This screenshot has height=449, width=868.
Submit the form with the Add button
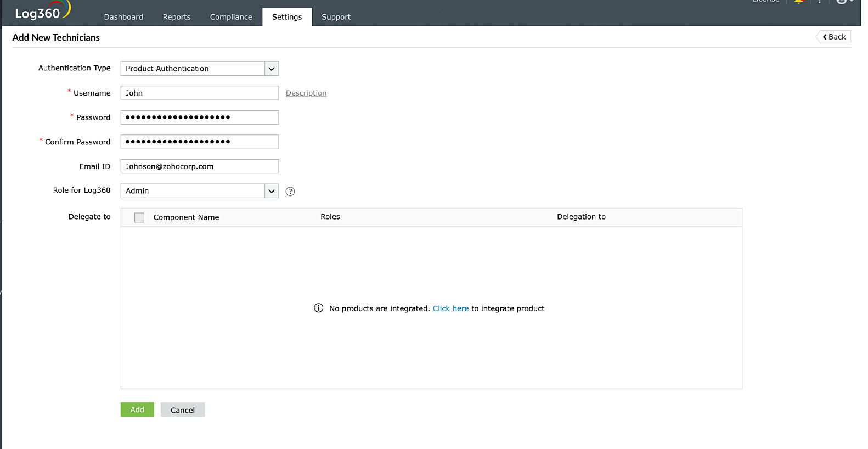click(x=137, y=410)
